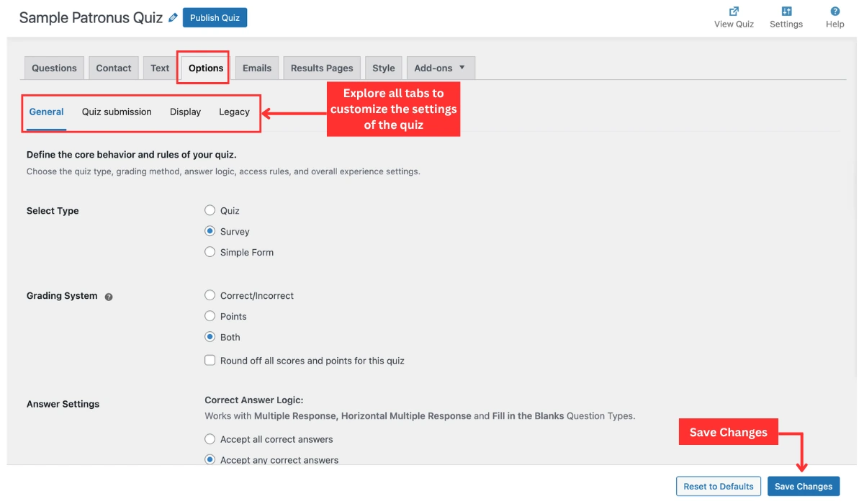
Task: Select Correct/Incorrect grading system
Action: coord(210,295)
